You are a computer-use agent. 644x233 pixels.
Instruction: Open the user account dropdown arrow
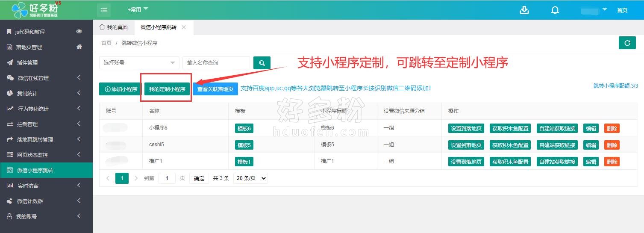pyautogui.click(x=604, y=9)
